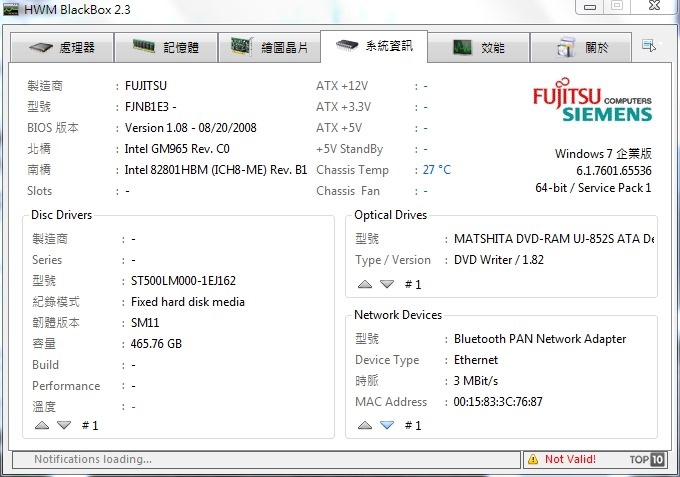Click Bluetooth PAN Network Adapter text

click(x=540, y=339)
